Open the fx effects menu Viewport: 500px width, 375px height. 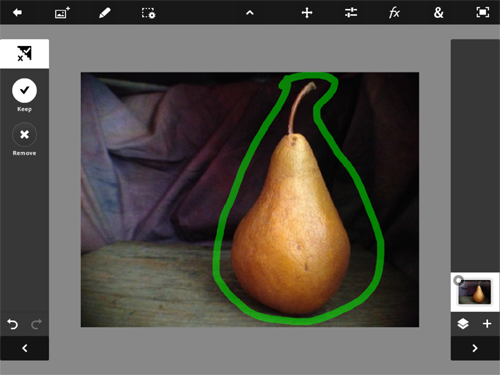click(x=394, y=13)
